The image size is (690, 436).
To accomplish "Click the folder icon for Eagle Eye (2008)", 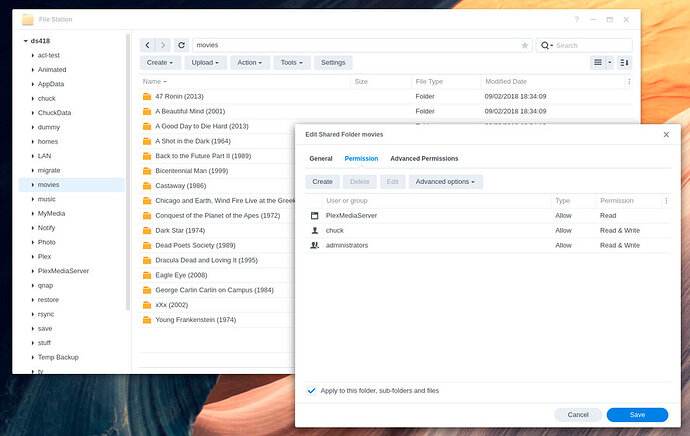I will pos(147,275).
